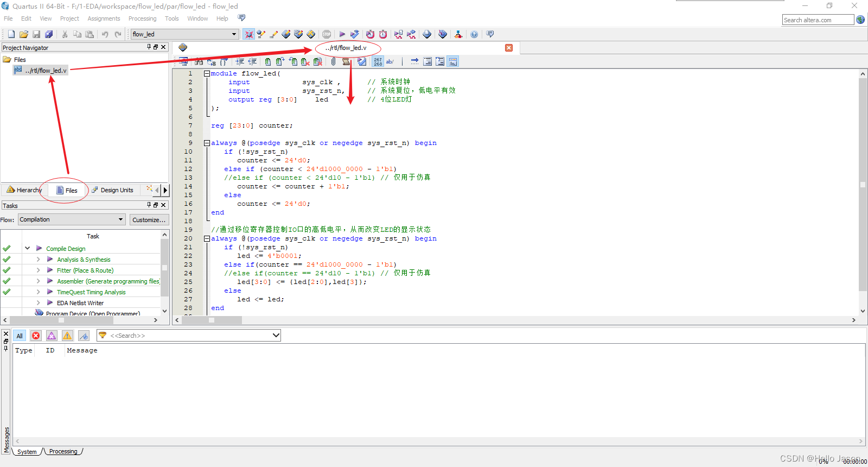Open the Tools menu
Image resolution: width=868 pixels, height=467 pixels.
point(172,18)
